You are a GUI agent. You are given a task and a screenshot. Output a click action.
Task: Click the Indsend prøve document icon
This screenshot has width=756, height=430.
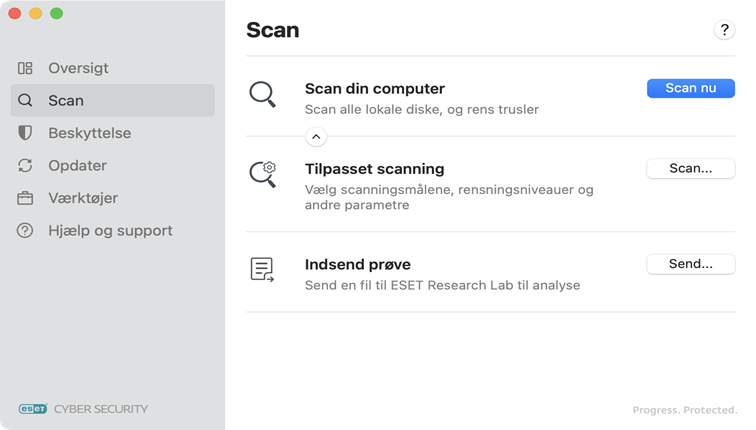click(262, 269)
